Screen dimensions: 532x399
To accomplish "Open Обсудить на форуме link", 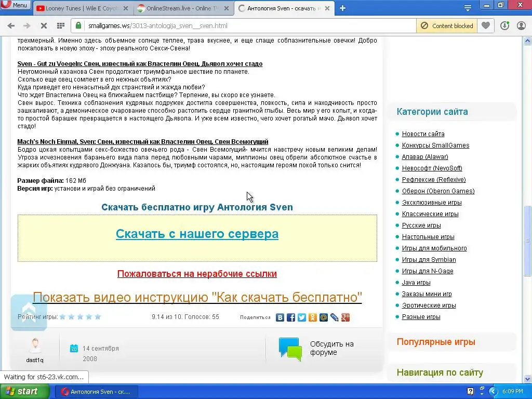I will [x=332, y=348].
